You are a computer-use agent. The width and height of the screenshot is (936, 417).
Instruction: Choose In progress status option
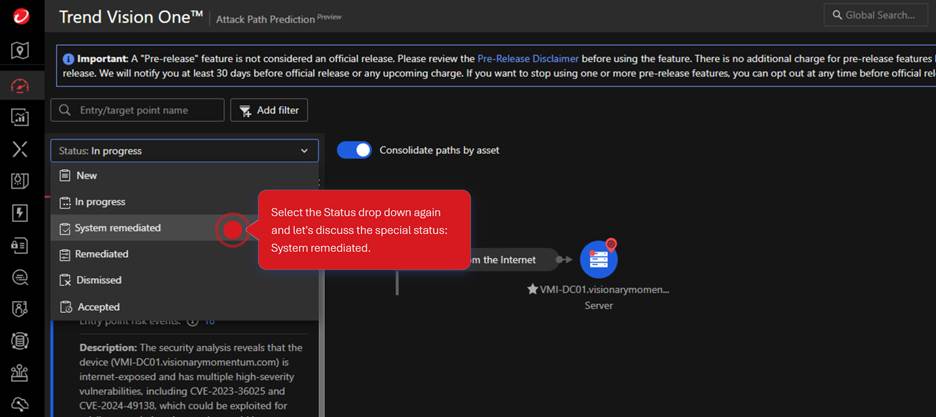(x=184, y=202)
